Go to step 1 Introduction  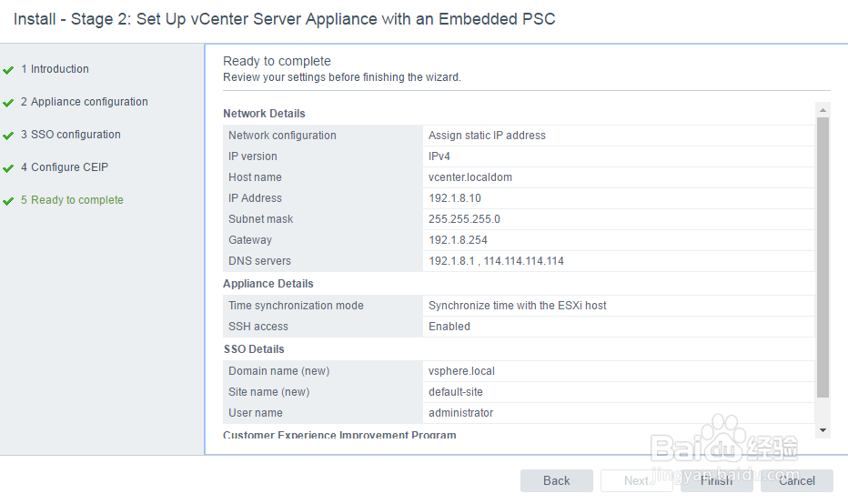click(x=55, y=68)
